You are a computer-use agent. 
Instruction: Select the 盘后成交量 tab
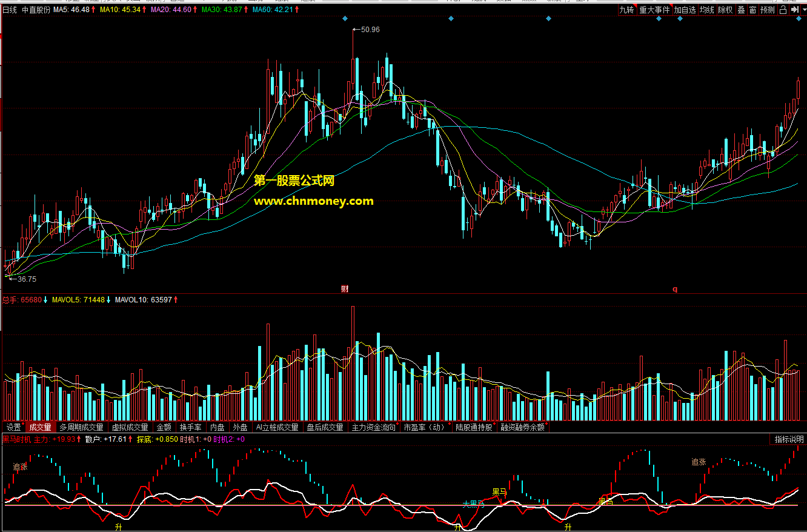coord(325,427)
